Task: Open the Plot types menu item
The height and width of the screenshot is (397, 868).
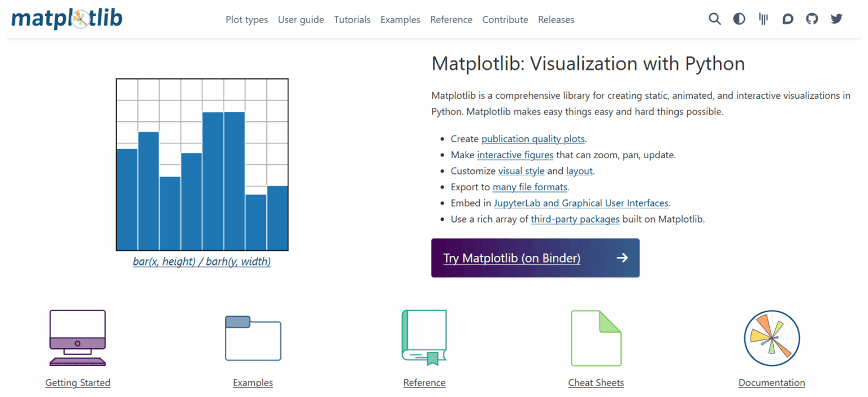Action: click(247, 20)
